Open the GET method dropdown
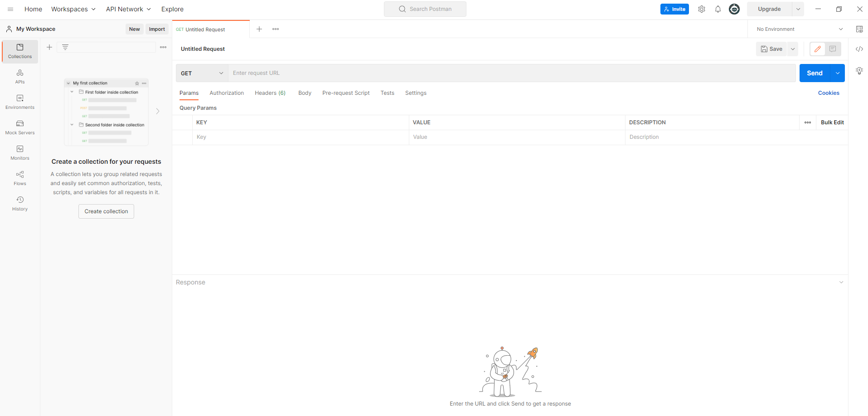The image size is (868, 416). pyautogui.click(x=202, y=73)
